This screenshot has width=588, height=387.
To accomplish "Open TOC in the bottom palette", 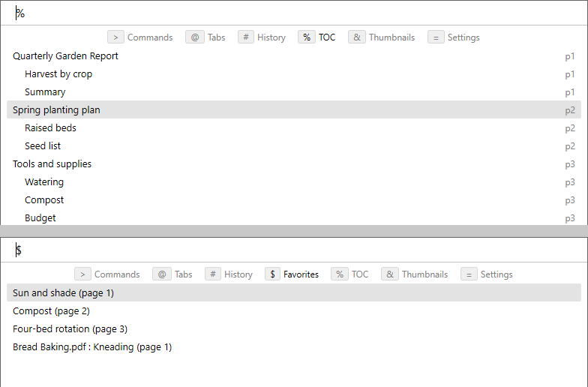I will (360, 274).
